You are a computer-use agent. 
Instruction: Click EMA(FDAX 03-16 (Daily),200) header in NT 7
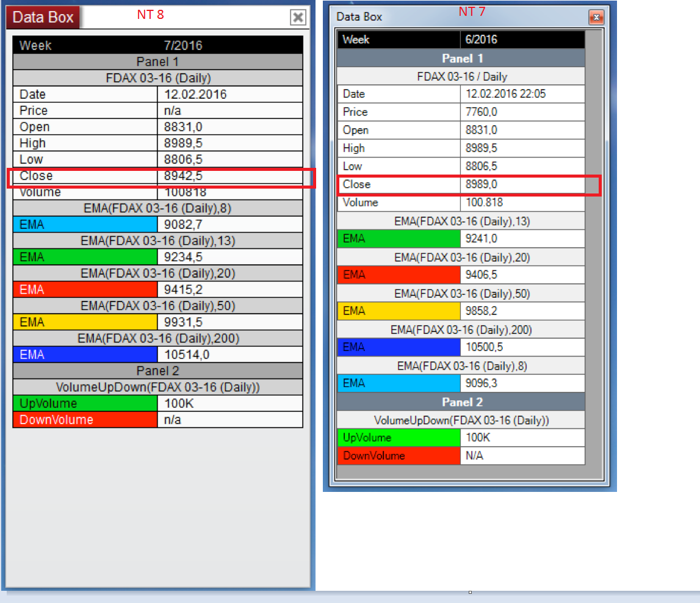pyautogui.click(x=461, y=330)
